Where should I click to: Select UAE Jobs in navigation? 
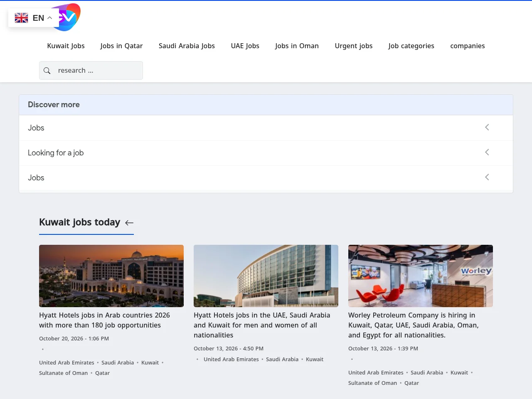(x=245, y=46)
